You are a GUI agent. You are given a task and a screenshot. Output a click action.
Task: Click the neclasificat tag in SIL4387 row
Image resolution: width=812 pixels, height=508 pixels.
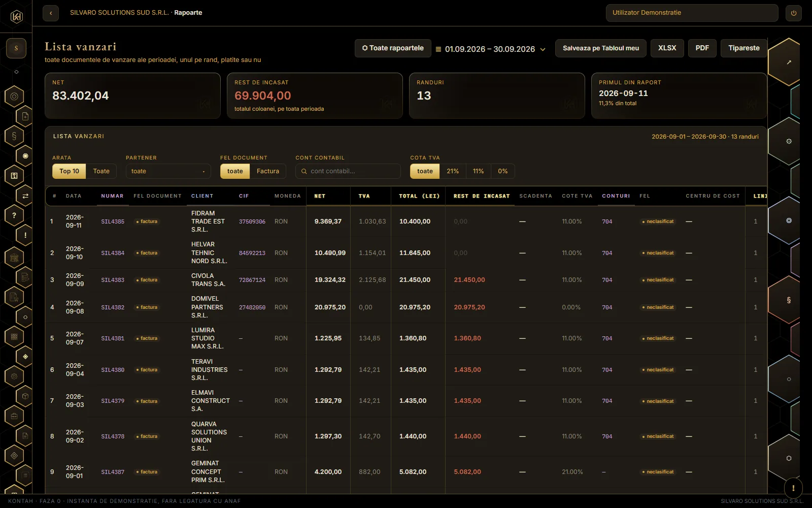tap(658, 472)
